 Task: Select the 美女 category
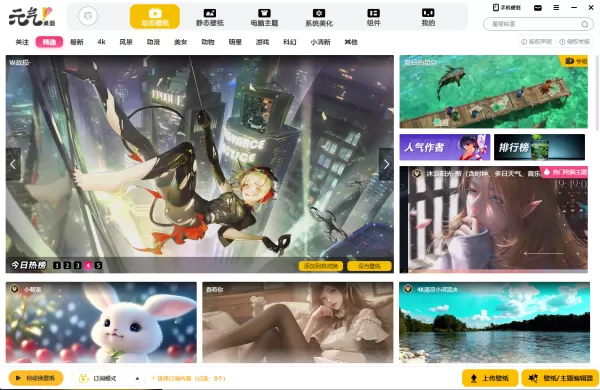(181, 42)
